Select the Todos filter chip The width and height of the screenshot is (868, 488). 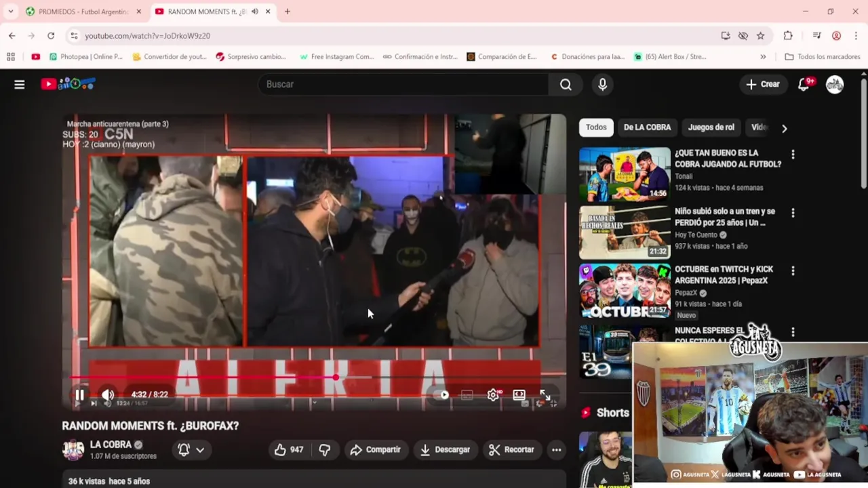pyautogui.click(x=596, y=127)
